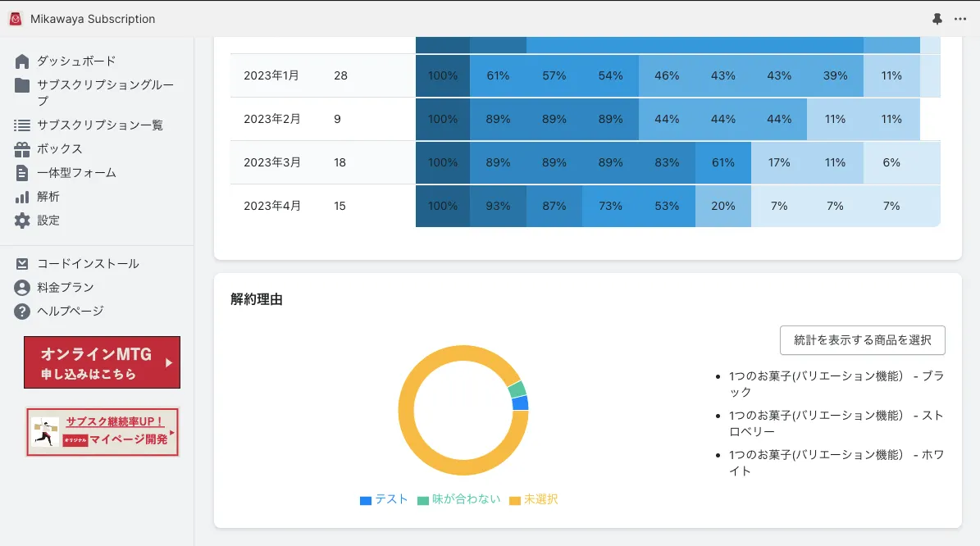Click the サブスクリプショングループ folder icon

tap(22, 85)
